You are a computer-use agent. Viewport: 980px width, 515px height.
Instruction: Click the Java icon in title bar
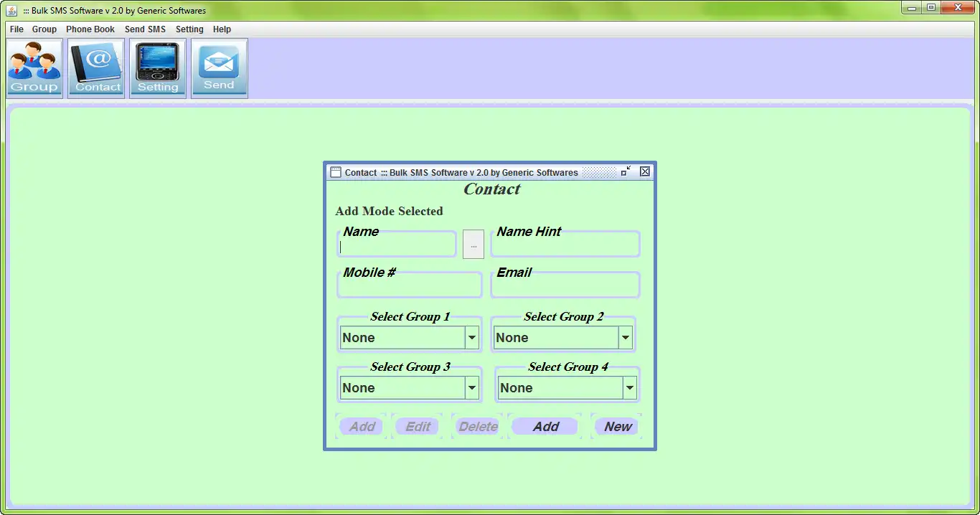tap(11, 10)
